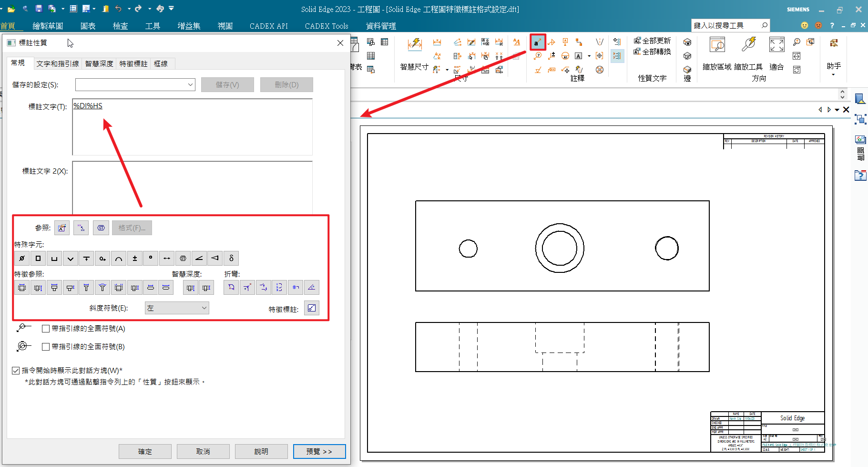Activate the Zoom Area tool
This screenshot has height=467, width=868.
717,53
